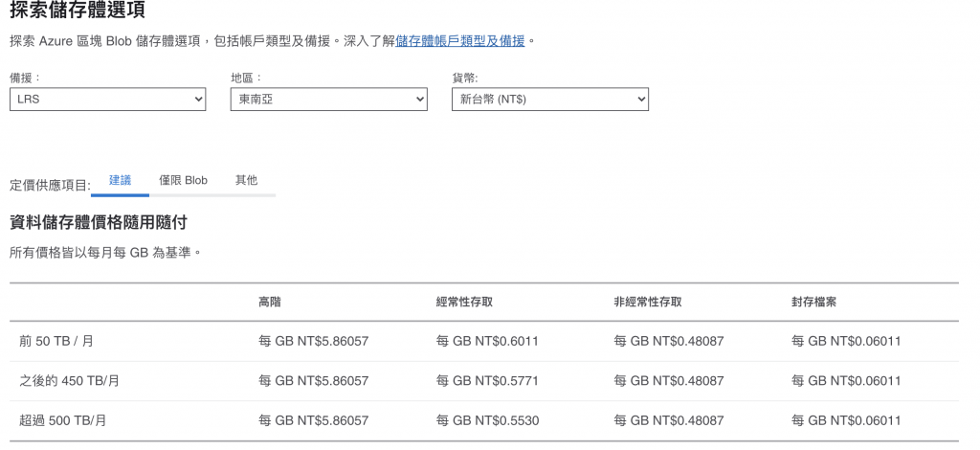Image resolution: width=980 pixels, height=450 pixels.
Task: Click the 探索儲存體選項 page heading
Action: pos(78,9)
